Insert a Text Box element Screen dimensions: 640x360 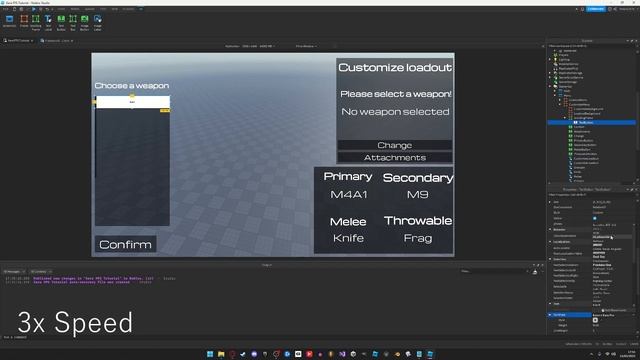[73, 22]
